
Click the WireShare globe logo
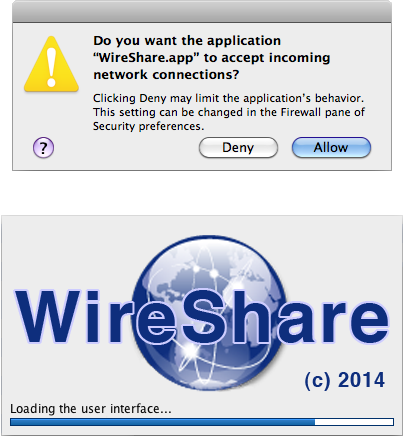coord(210,313)
